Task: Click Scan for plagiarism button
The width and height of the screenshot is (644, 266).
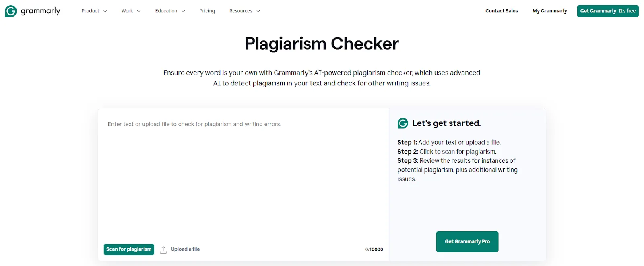Action: (129, 249)
